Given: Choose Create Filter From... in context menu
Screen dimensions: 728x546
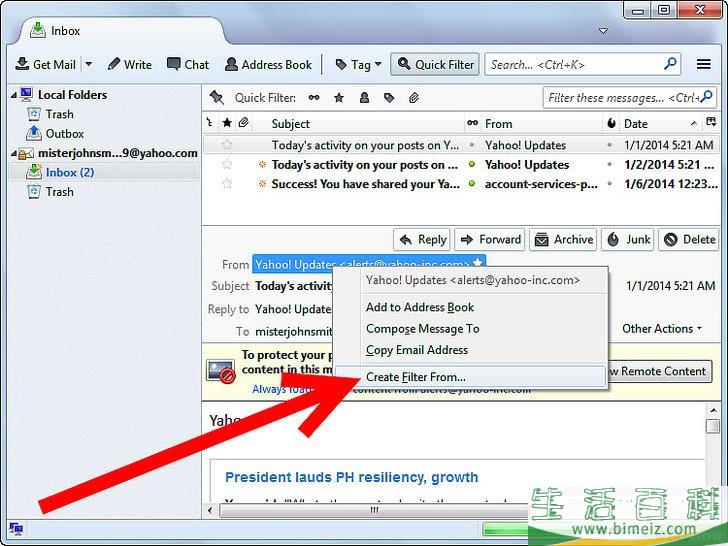Looking at the screenshot, I should point(470,377).
